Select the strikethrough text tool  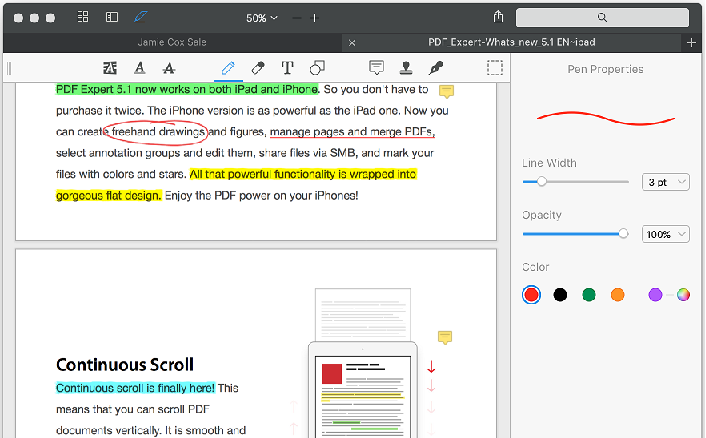[169, 68]
